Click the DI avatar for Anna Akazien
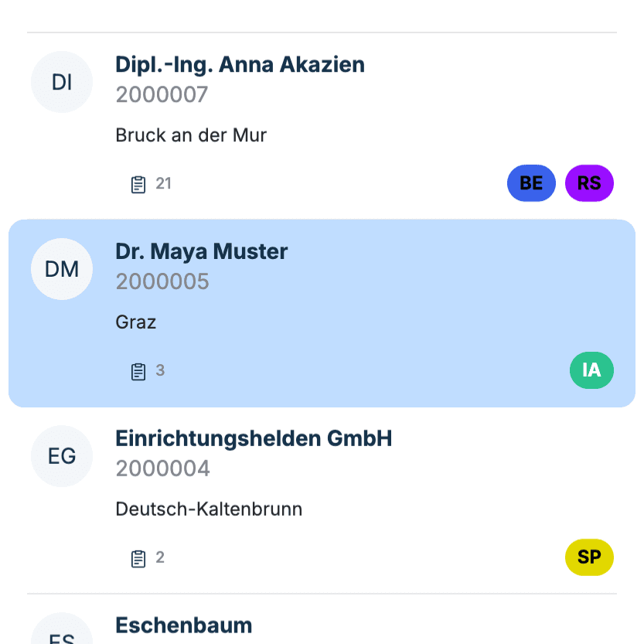644x644 pixels. click(x=62, y=82)
